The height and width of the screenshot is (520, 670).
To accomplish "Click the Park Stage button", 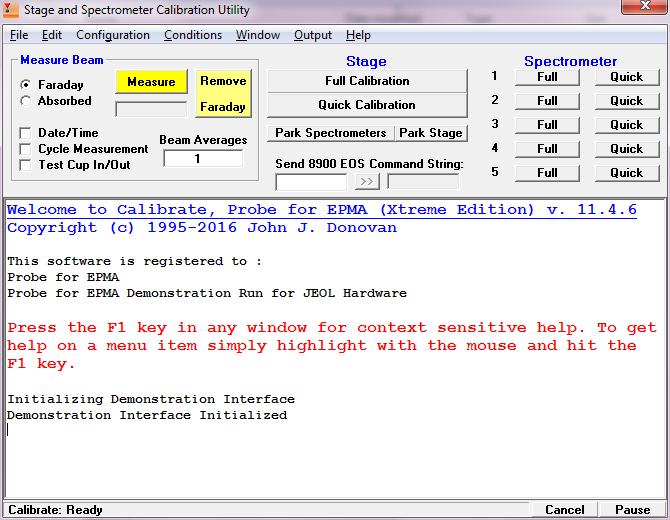I will (x=431, y=133).
